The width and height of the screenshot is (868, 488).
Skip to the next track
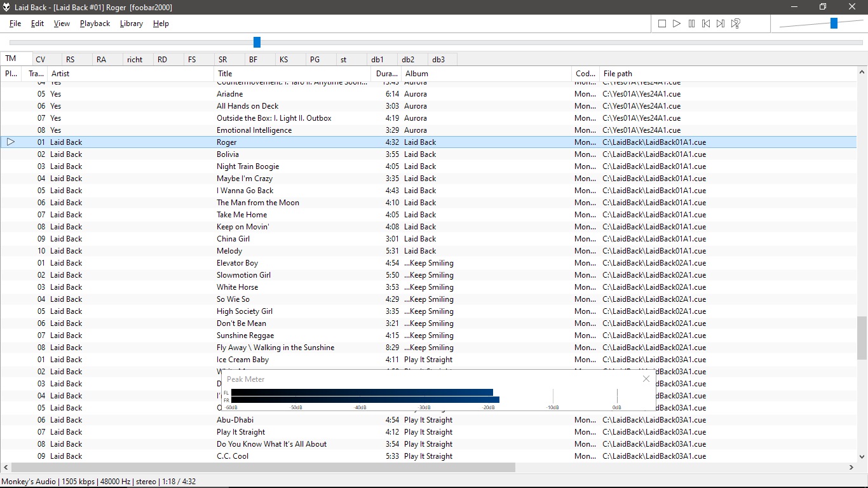pos(721,24)
